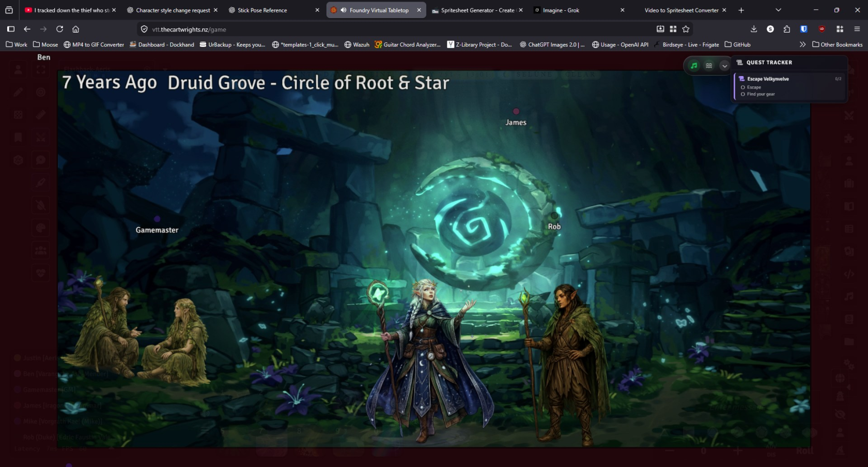The height and width of the screenshot is (467, 868).
Task: Open the Z-Library Project bookmark
Action: 479,44
